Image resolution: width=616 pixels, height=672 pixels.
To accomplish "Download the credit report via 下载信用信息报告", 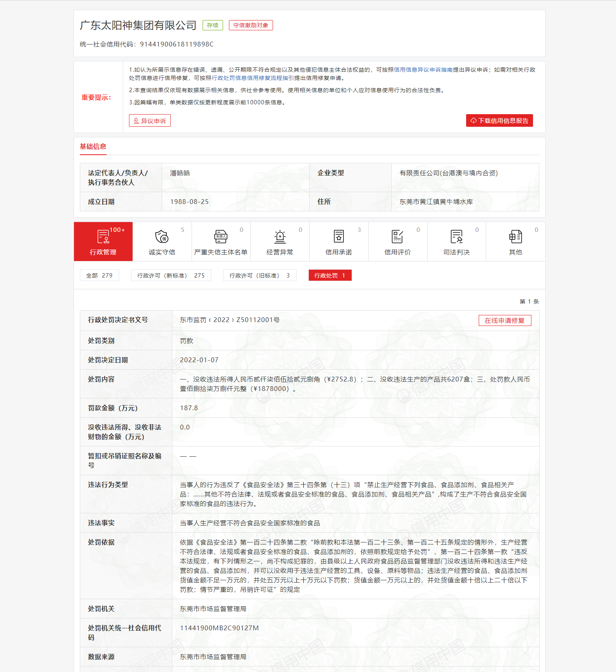I will click(499, 120).
